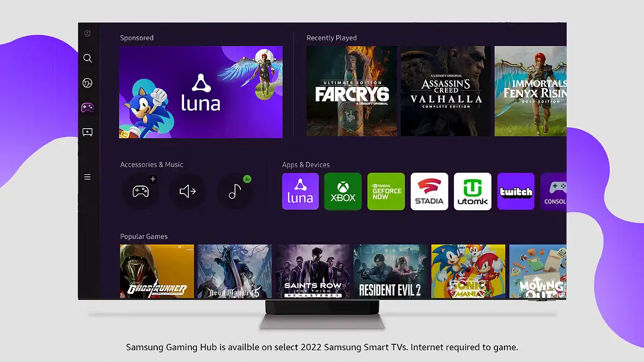
Task: Open Assassin's Creed Valhalla tile
Action: tap(446, 91)
